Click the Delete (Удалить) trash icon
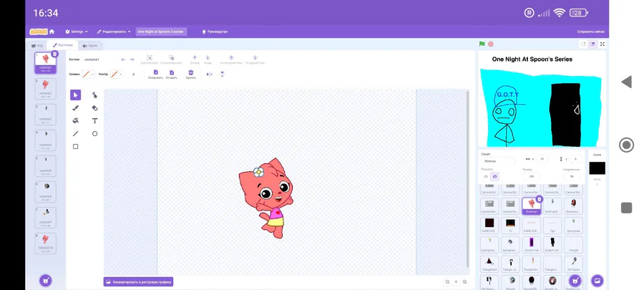Viewport: 644px width, 290px height. point(190,72)
